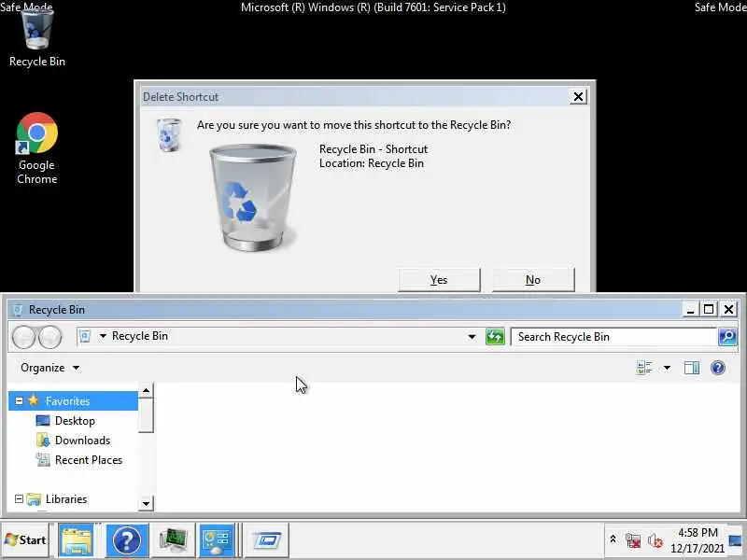Close the Recycle Bin window
Image resolution: width=747 pixels, height=560 pixels.
coord(728,310)
